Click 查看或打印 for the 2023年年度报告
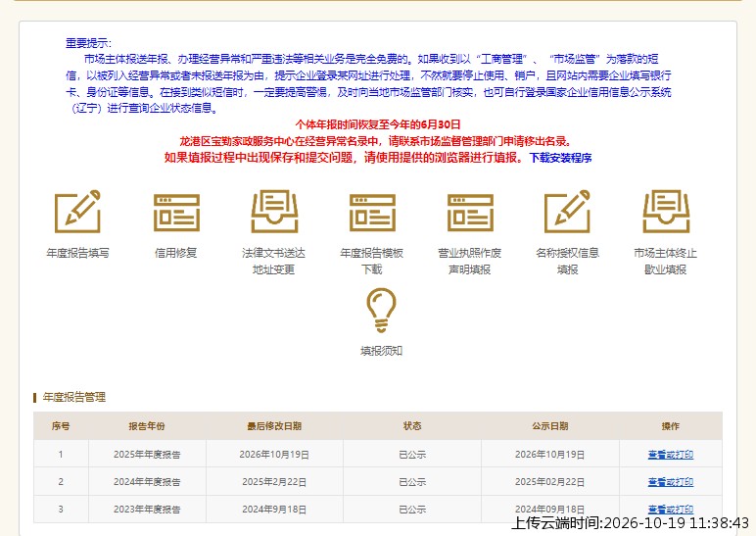The width and height of the screenshot is (756, 536). (670, 509)
